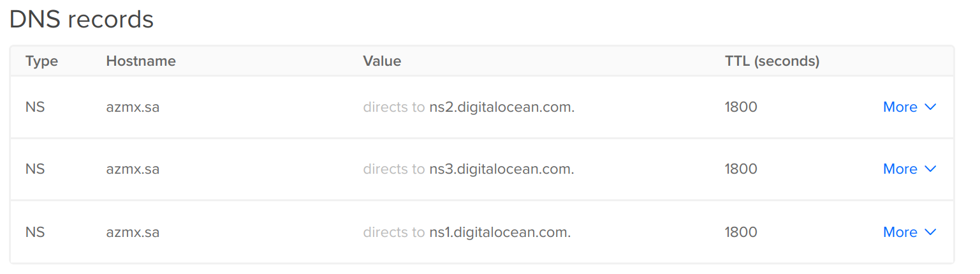Click the chevron arrow in the ns2 row
Image resolution: width=980 pixels, height=274 pixels.
coord(930,107)
